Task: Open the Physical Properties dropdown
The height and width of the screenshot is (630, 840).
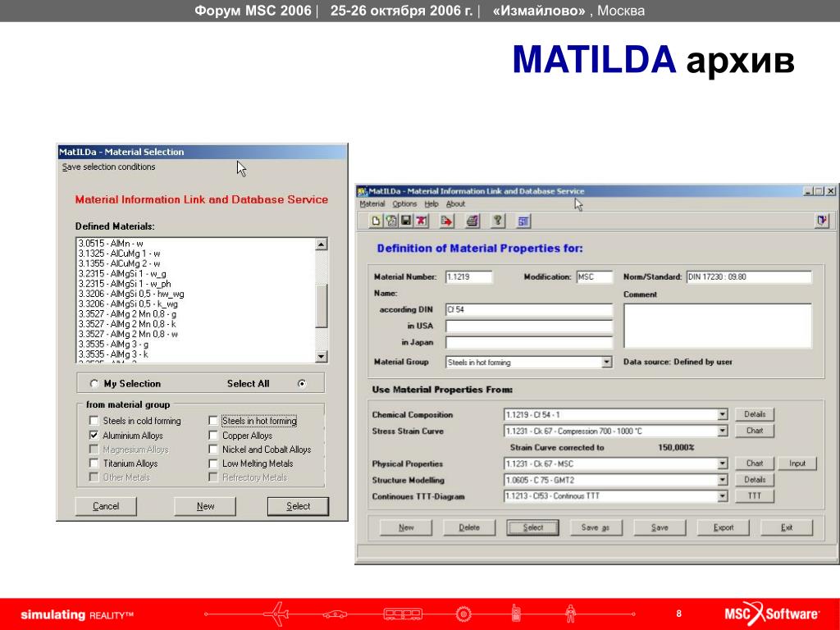Action: coord(722,463)
